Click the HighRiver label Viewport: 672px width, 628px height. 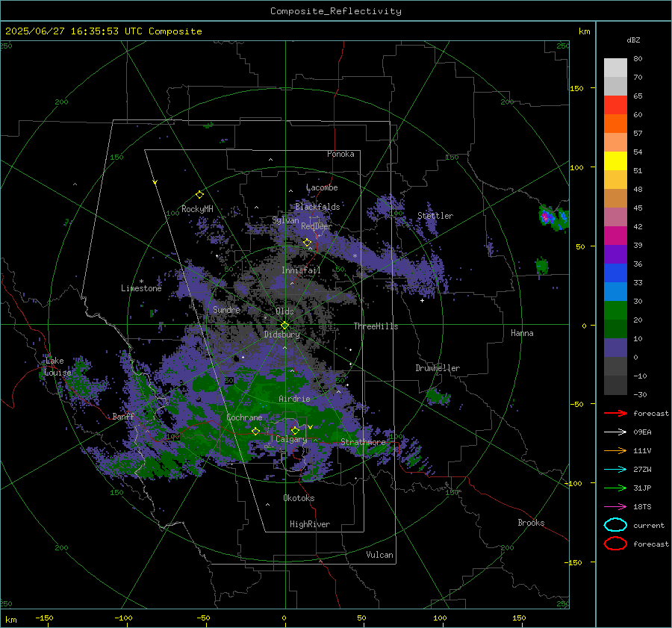309,524
